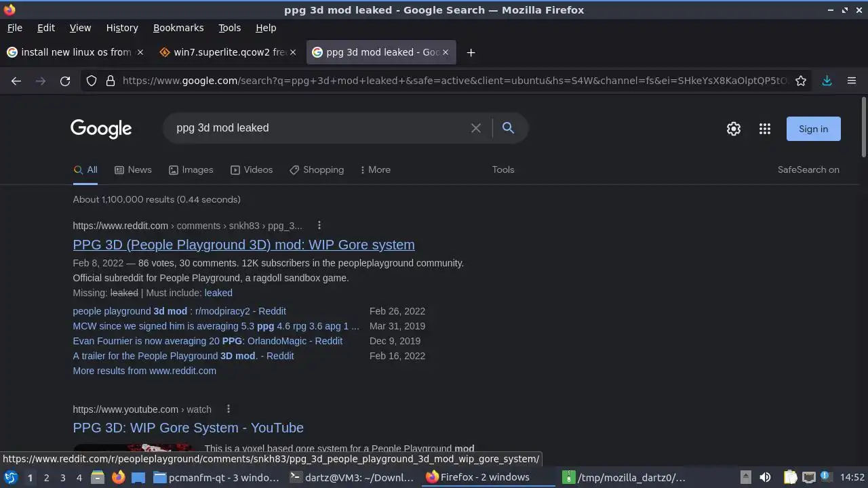Switch to virtual desktop 2

point(46,477)
